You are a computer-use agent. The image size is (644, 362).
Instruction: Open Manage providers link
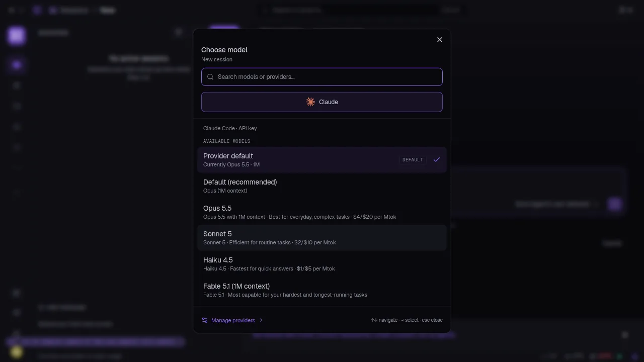[x=233, y=320]
